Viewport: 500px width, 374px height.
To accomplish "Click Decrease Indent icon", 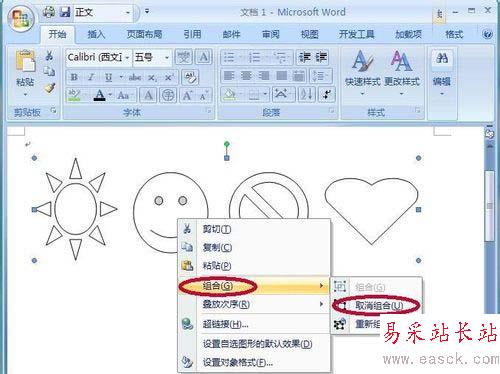I will [305, 58].
